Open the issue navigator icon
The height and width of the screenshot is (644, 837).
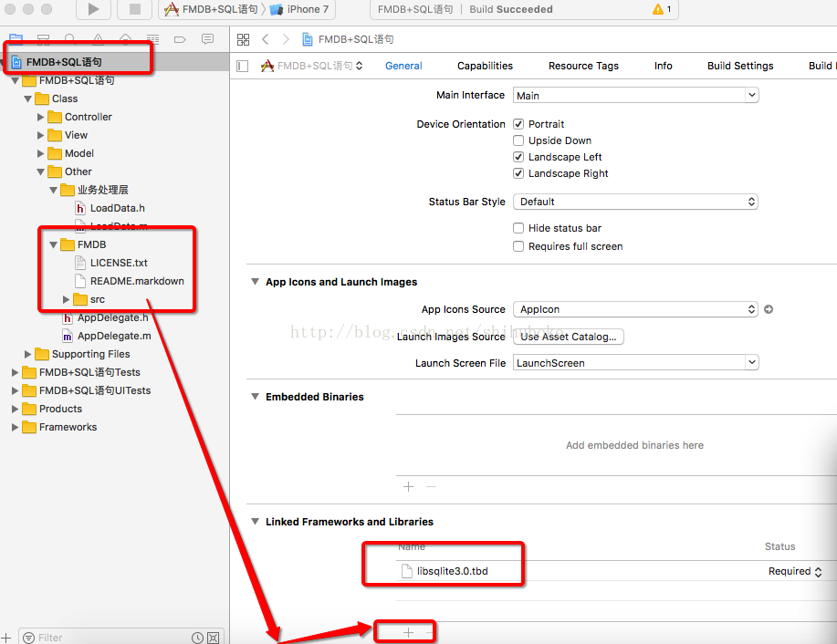tap(99, 39)
